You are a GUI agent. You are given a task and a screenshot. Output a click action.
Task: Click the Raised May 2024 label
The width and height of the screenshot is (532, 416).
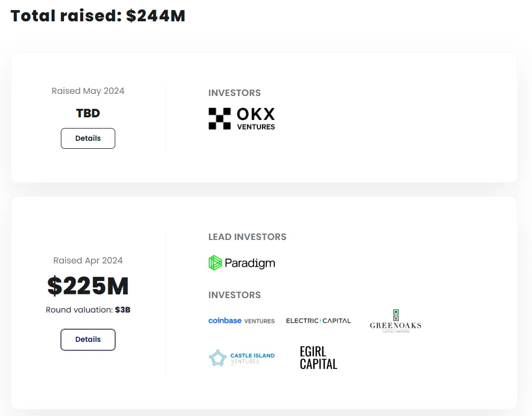(88, 91)
